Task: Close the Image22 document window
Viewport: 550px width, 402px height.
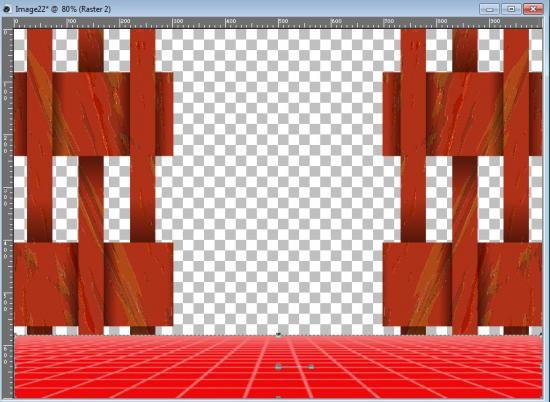Action: (533, 9)
